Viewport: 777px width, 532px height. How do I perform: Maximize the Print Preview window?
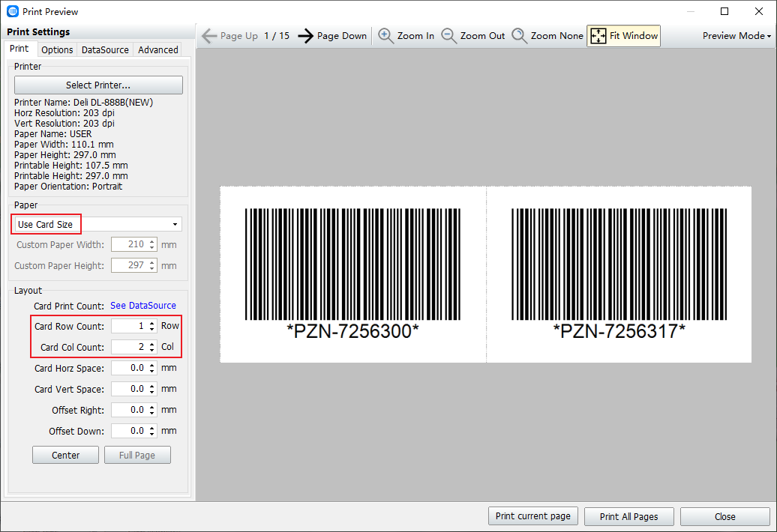click(724, 11)
